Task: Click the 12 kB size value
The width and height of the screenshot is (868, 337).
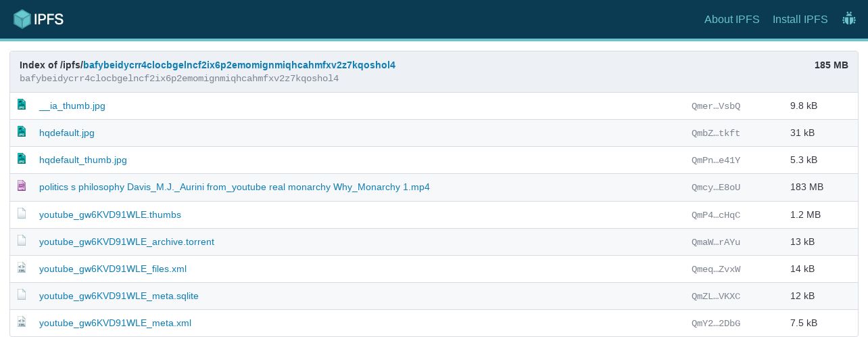Action: tap(802, 296)
